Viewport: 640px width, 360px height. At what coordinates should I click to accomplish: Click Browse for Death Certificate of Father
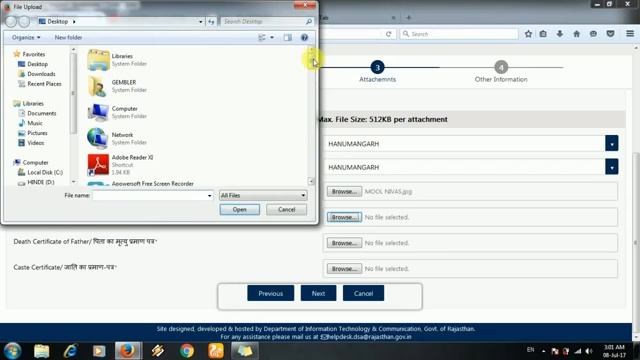click(x=344, y=243)
